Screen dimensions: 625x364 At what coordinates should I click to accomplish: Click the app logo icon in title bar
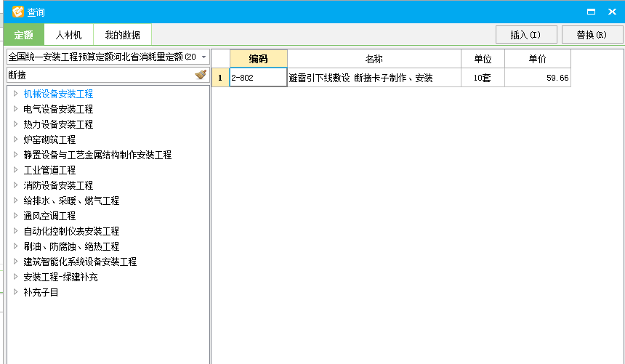pyautogui.click(x=17, y=12)
